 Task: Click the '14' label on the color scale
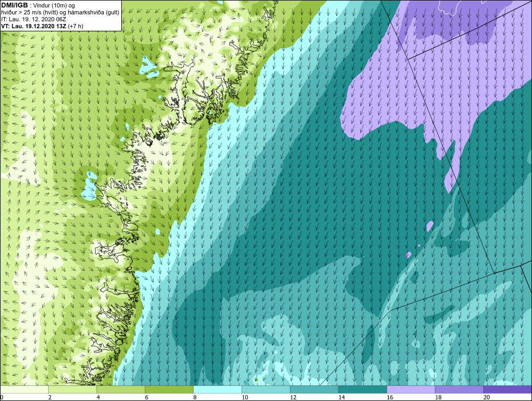tap(342, 397)
